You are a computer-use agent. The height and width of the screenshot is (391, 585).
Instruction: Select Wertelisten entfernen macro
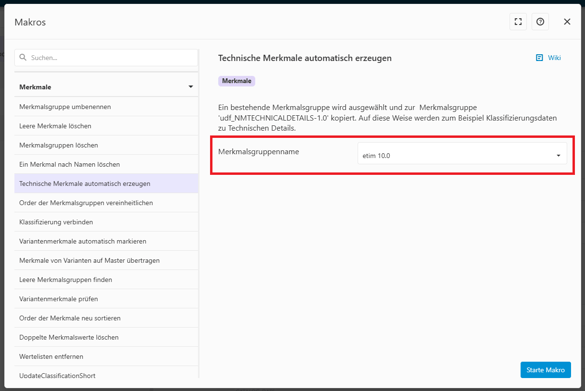click(x=106, y=357)
